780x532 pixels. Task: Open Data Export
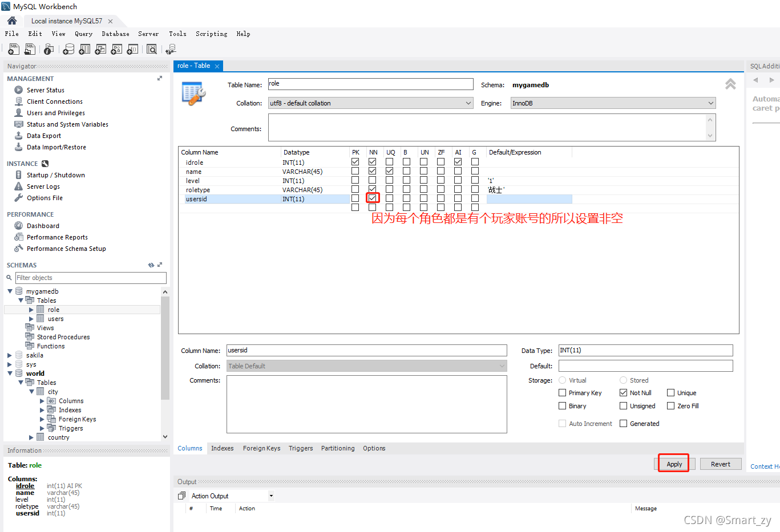click(x=44, y=136)
